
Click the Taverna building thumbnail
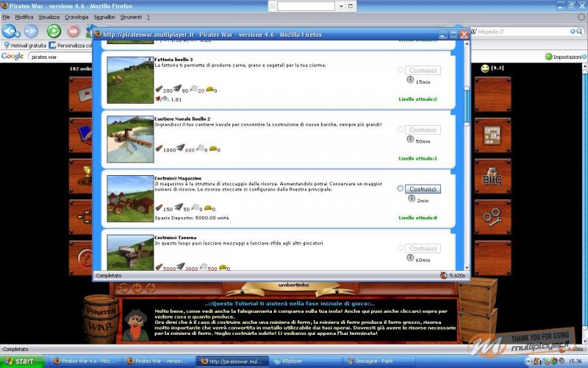click(130, 252)
